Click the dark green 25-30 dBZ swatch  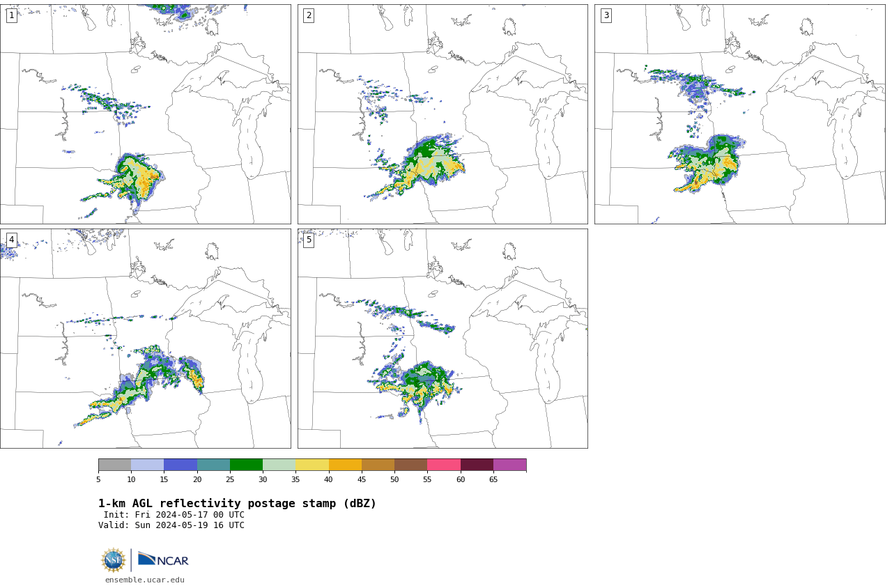click(246, 465)
